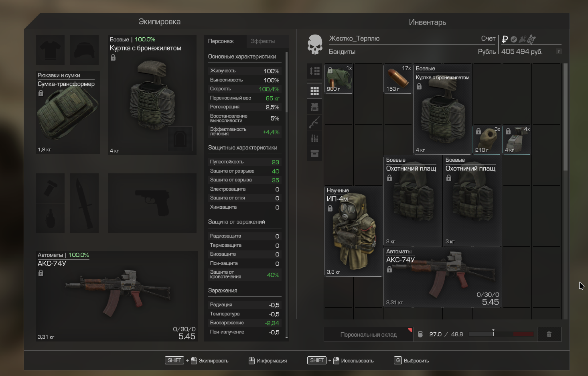Screen dimensions: 588x376
Task: Filter inventory by weapons rifle icon
Action: (x=314, y=122)
